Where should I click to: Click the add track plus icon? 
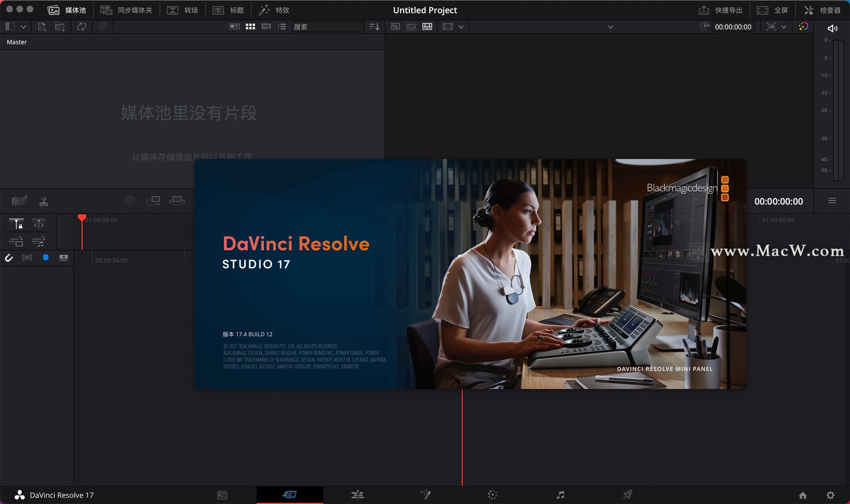click(x=64, y=258)
